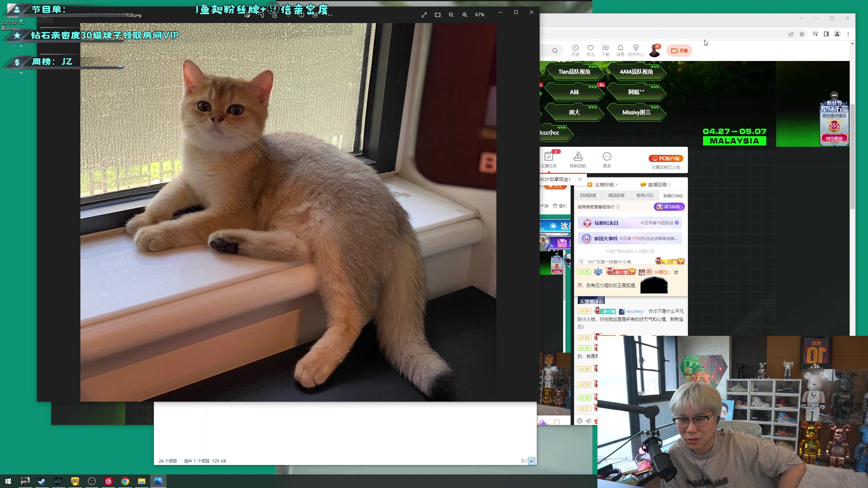Viewport: 868px width, 488px height.
Task: Open the Photos app taskbar icon
Action: [158, 481]
